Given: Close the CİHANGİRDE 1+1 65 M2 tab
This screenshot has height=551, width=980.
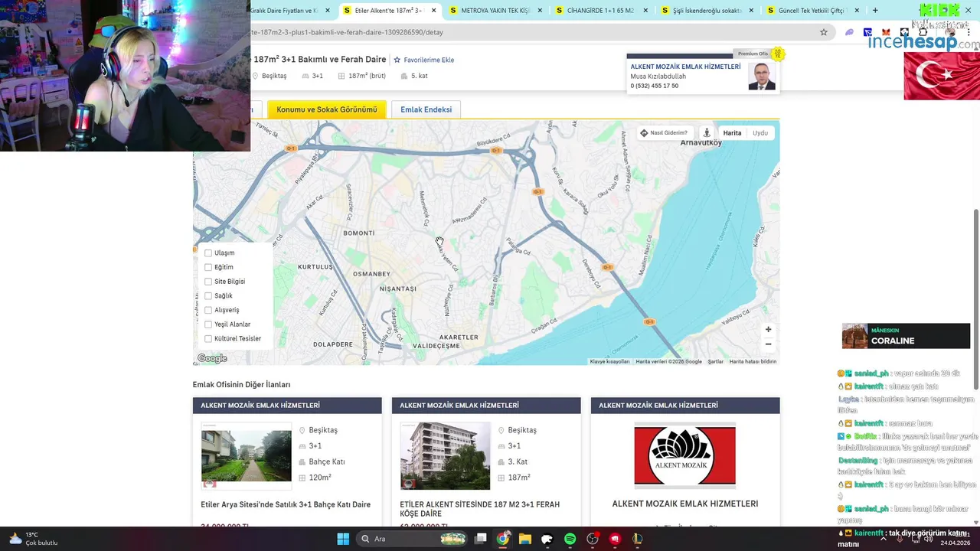Looking at the screenshot, I should point(645,11).
